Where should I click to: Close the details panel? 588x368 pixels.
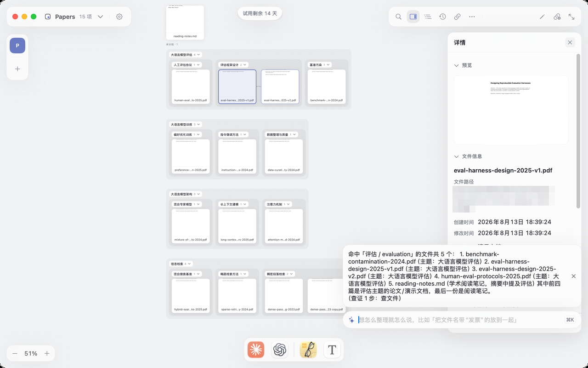coord(570,42)
